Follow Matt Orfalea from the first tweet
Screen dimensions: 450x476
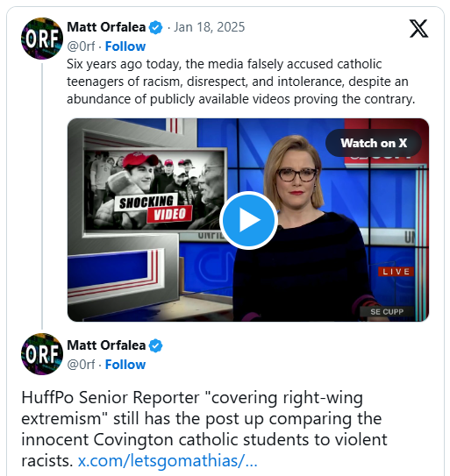(125, 46)
